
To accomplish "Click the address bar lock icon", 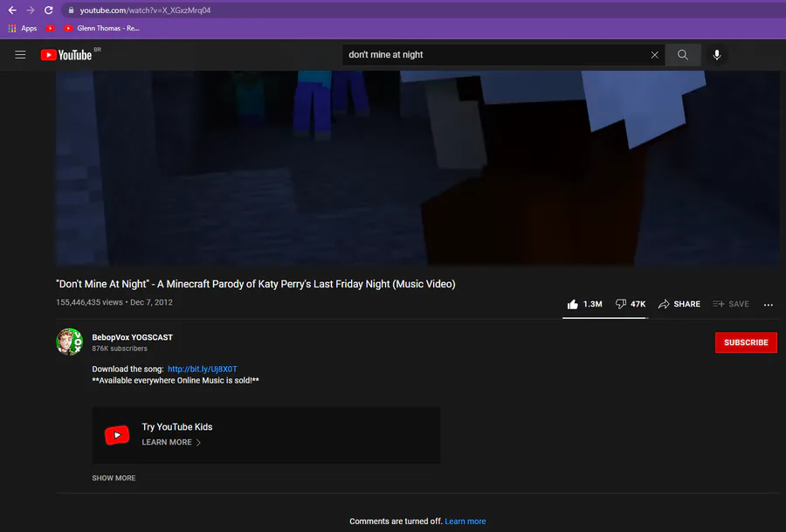I will [x=72, y=10].
